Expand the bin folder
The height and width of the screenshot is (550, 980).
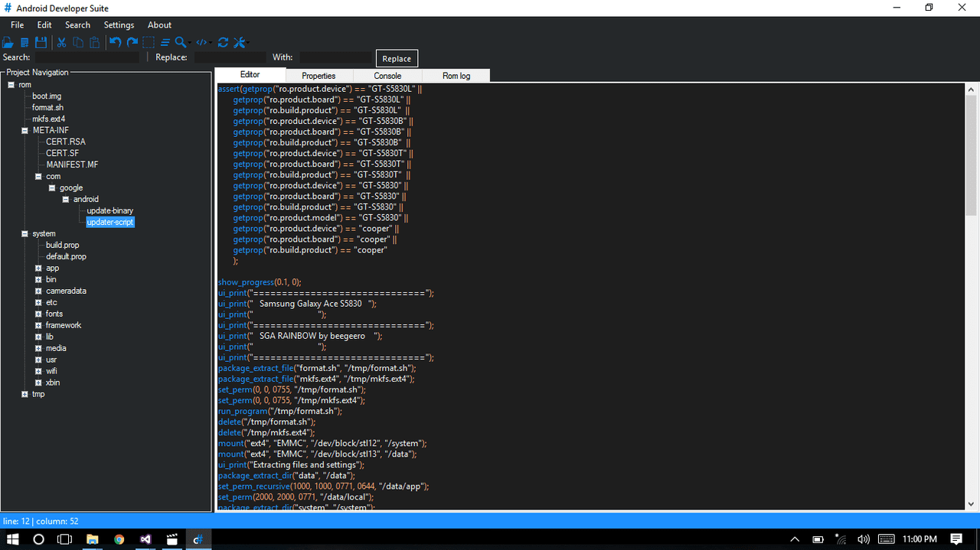pos(38,280)
